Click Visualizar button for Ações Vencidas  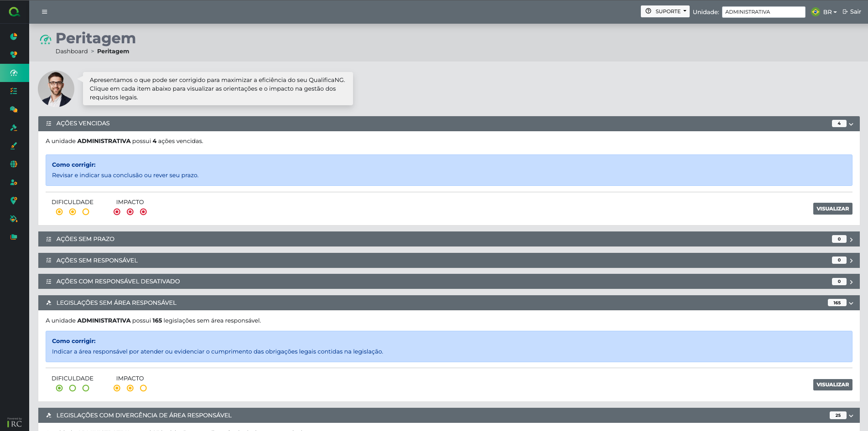point(832,209)
